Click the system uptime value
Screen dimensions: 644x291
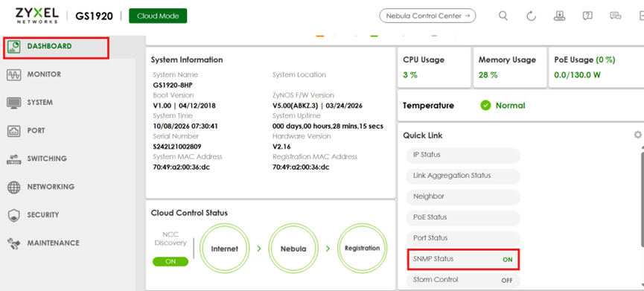(x=328, y=127)
